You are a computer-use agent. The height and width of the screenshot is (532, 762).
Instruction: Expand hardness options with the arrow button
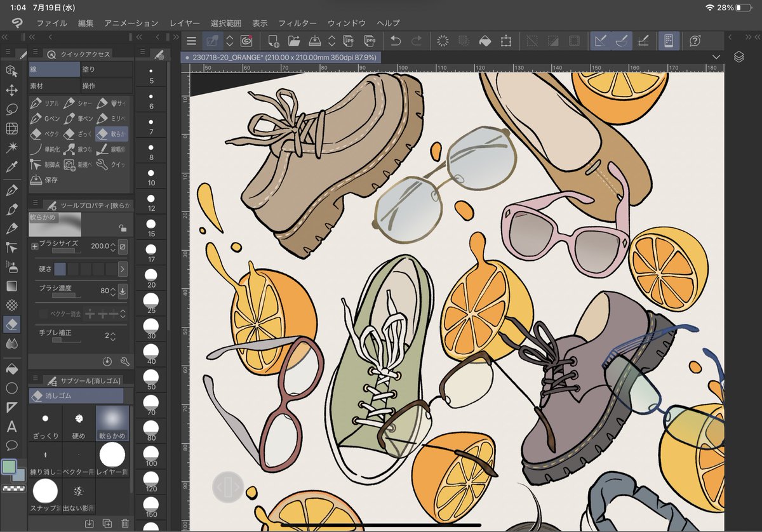click(x=123, y=269)
